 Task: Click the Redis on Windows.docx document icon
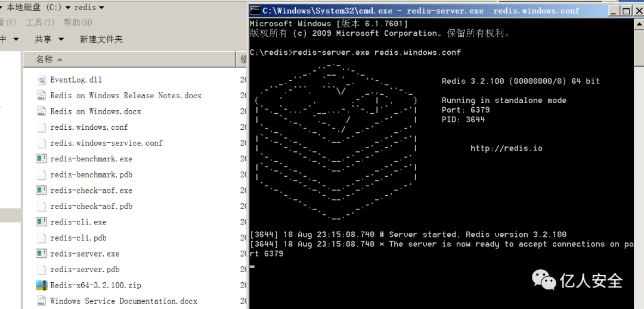pyautogui.click(x=41, y=111)
